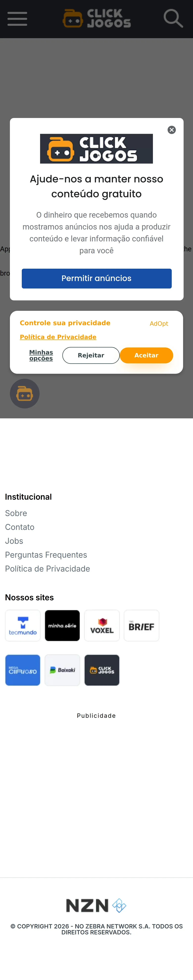Image resolution: width=193 pixels, height=980 pixels.
Task: Click the floating gamepad round icon
Action: pos(25,394)
